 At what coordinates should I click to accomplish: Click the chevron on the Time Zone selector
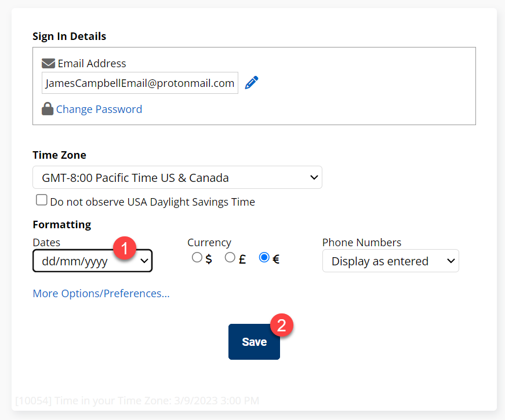pyautogui.click(x=313, y=177)
